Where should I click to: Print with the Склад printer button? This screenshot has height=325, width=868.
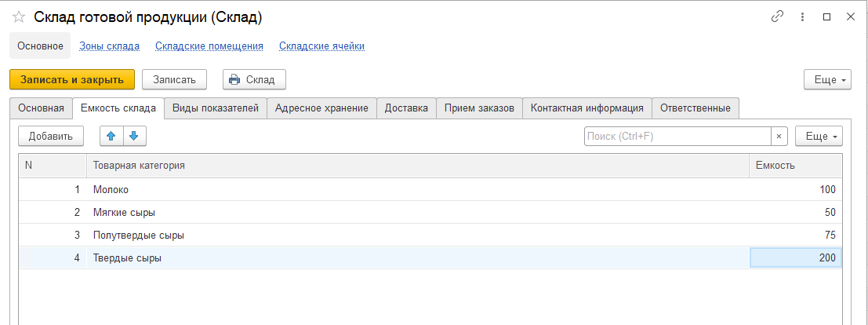pos(254,79)
